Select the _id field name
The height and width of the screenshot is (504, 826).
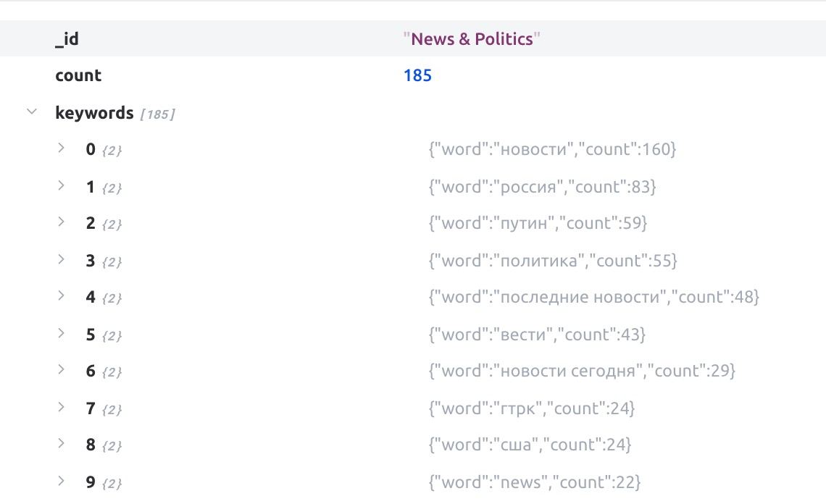(67, 39)
